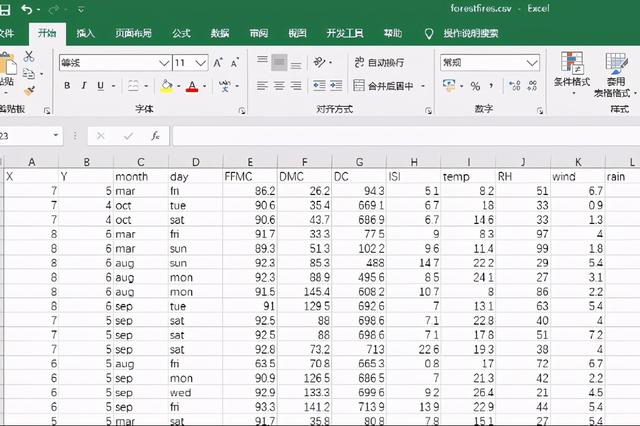Click the Insert Function fx icon
Image resolution: width=640 pixels, height=426 pixels.
156,135
